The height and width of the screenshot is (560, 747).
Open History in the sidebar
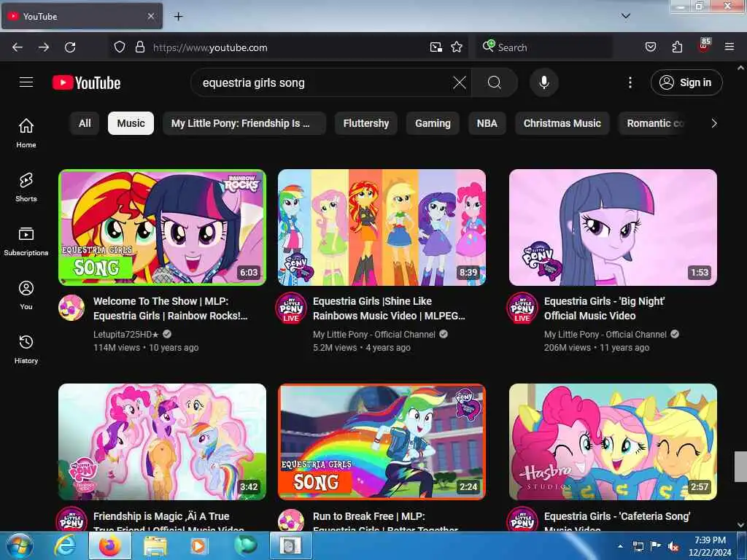tap(26, 349)
